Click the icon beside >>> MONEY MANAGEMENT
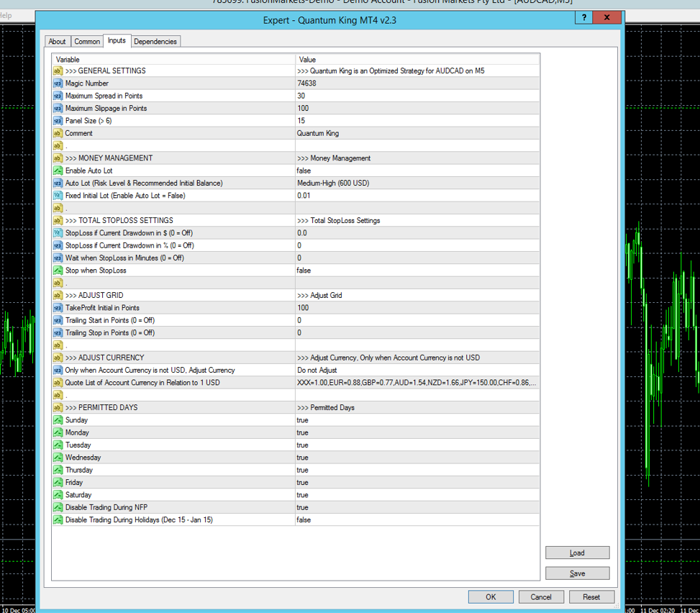 [58, 158]
